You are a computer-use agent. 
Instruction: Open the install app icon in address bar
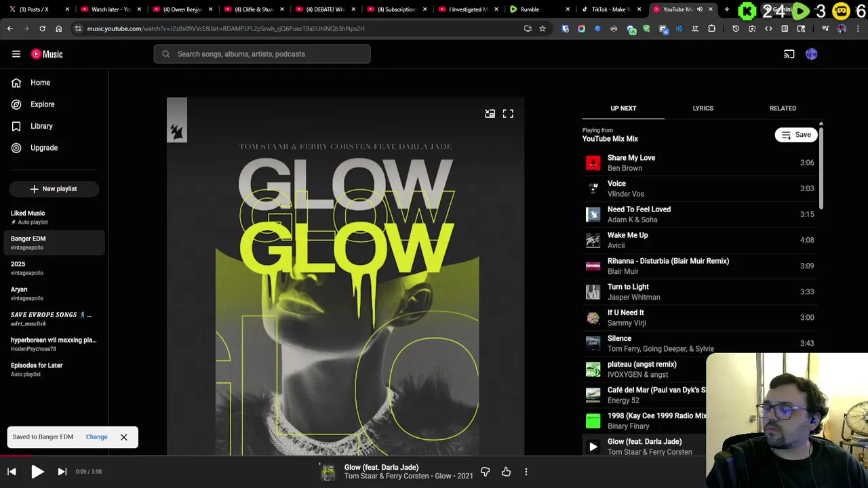pos(528,28)
